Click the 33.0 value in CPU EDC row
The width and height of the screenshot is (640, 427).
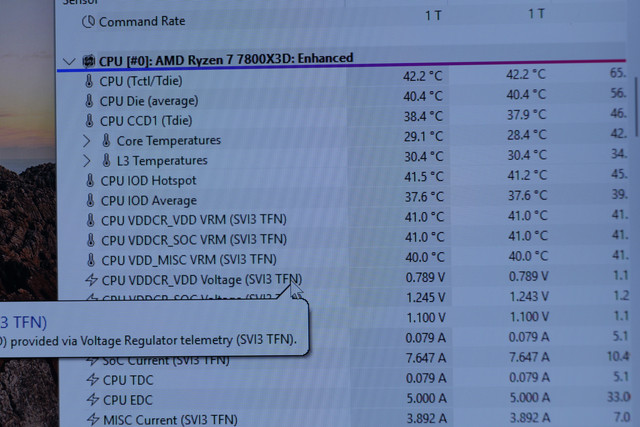[619, 397]
